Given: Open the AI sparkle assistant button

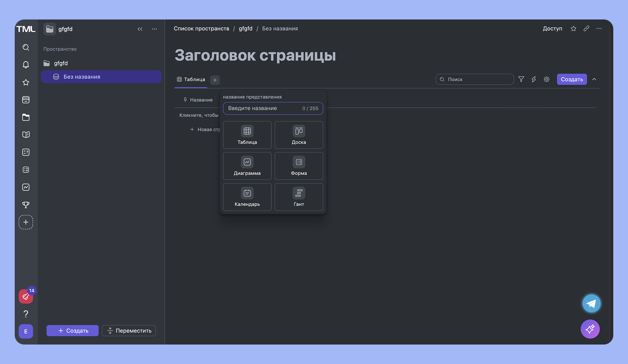Looking at the screenshot, I should pyautogui.click(x=590, y=329).
